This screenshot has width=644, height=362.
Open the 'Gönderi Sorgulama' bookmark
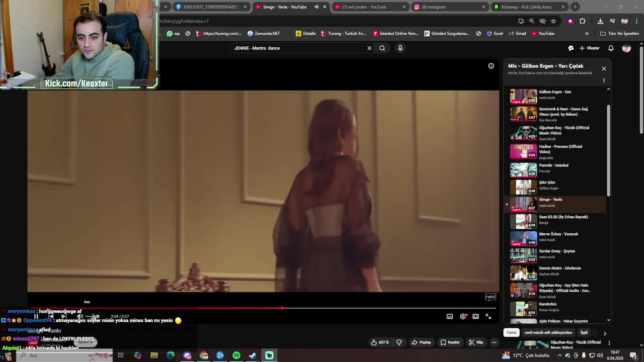446,34
